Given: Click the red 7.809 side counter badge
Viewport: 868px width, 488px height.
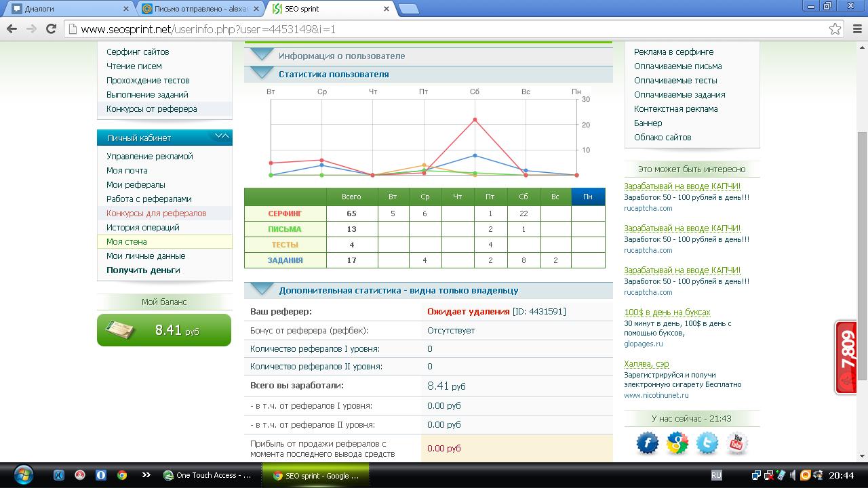Looking at the screenshot, I should [x=846, y=357].
